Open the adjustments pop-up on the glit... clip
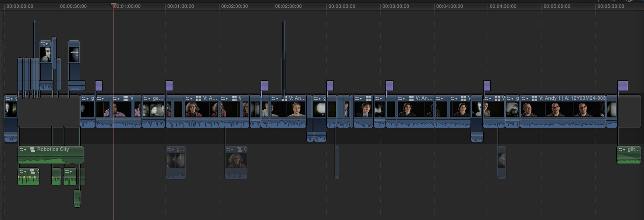The width and height of the screenshot is (644, 220). 622,150
